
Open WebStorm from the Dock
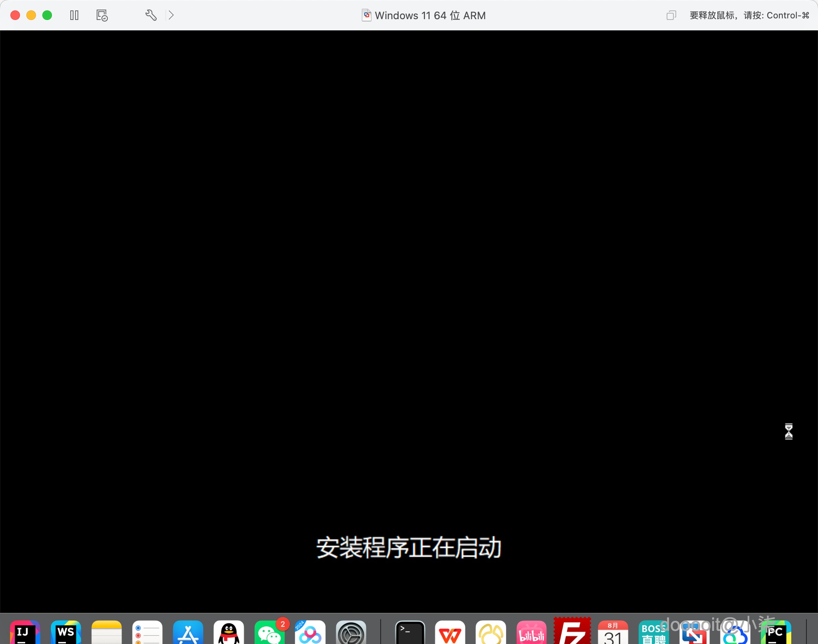(x=66, y=632)
